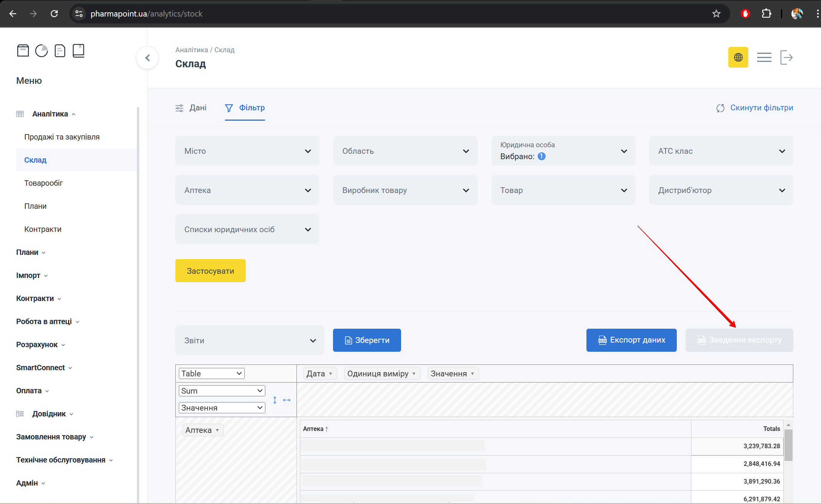The image size is (821, 504).
Task: Toggle row sort order with the vertical arrow icon
Action: (x=275, y=400)
